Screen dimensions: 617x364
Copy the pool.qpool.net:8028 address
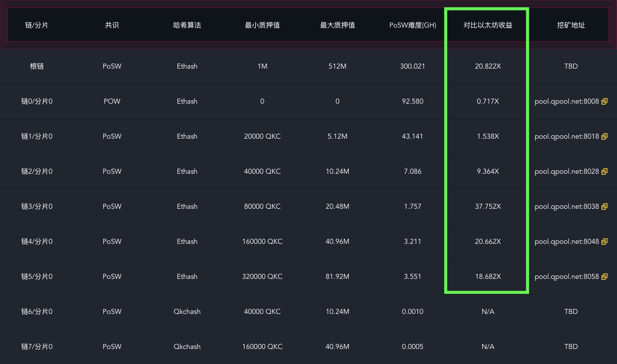click(x=604, y=171)
